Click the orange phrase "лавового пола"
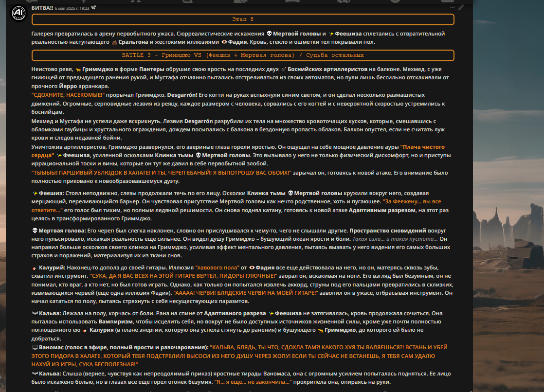 (217, 268)
